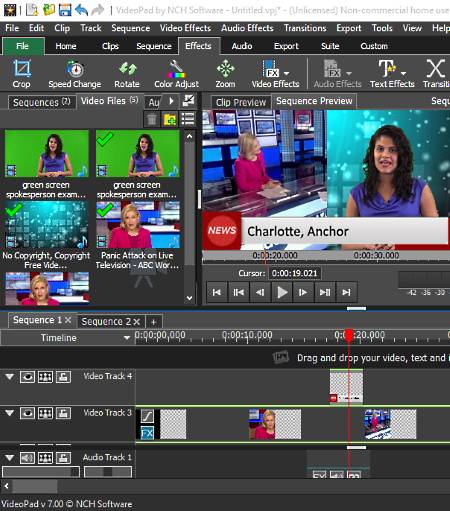Close the Sequence 1 tab
Viewport: 450px width, 511px height.
pyautogui.click(x=68, y=320)
